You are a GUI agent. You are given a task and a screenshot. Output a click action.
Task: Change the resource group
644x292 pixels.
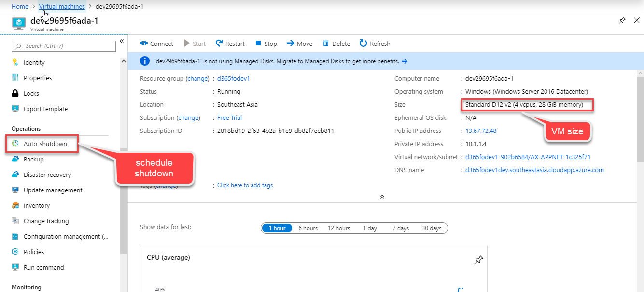coord(197,78)
